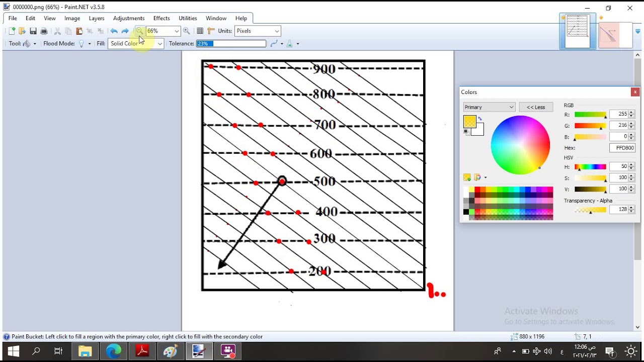Image resolution: width=644 pixels, height=362 pixels.
Task: Cut the selection with the scissors icon
Action: point(57,31)
